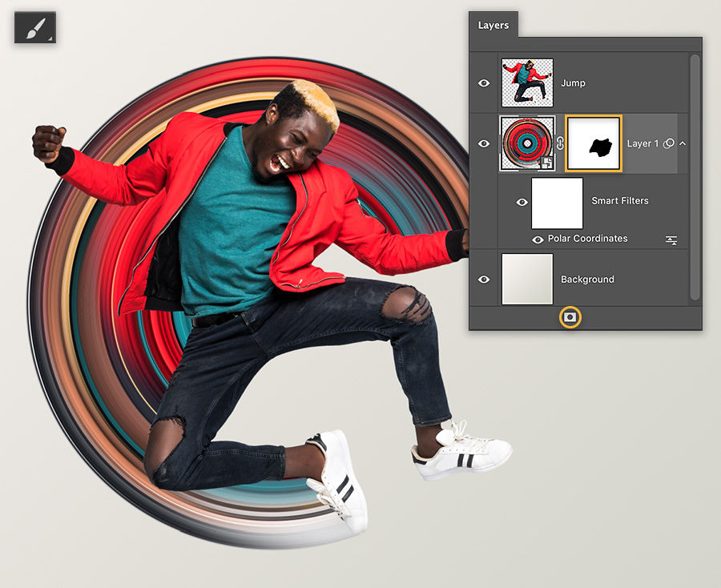Click the smart filter clock icon beside Layer 1
The height and width of the screenshot is (588, 721).
pyautogui.click(x=668, y=144)
